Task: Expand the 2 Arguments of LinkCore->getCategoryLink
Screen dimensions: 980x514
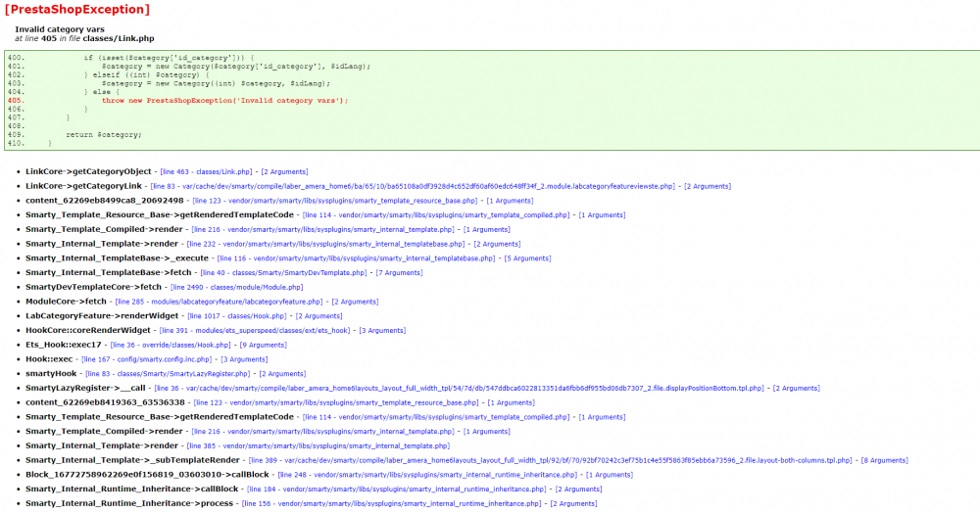Action: [x=708, y=186]
